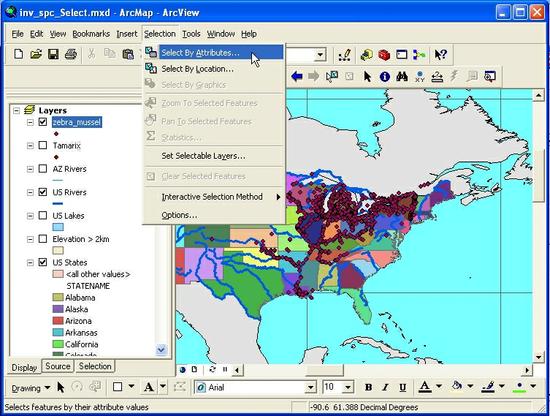Viewport: 550px width, 416px height.
Task: Click the Refresh view icon
Action: tap(212, 369)
